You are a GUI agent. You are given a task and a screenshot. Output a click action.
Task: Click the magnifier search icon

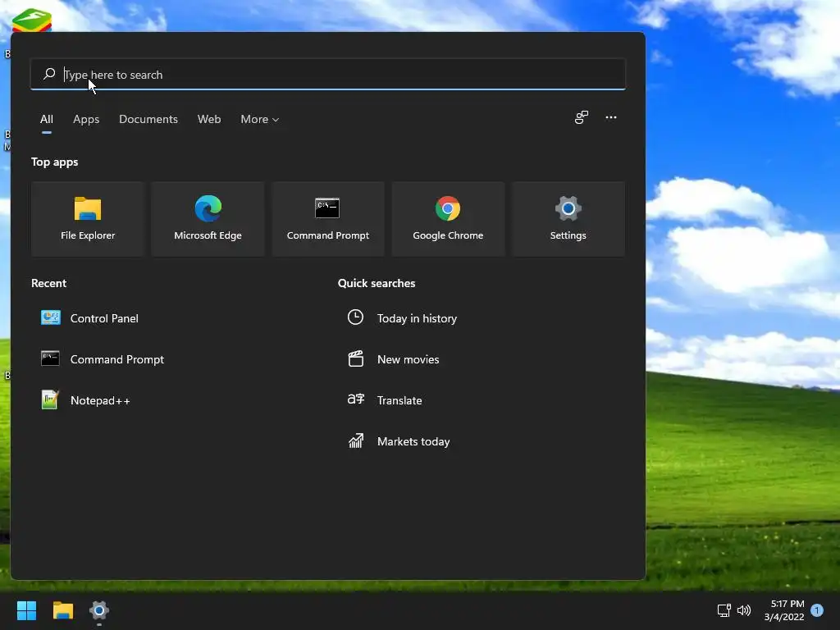49,74
